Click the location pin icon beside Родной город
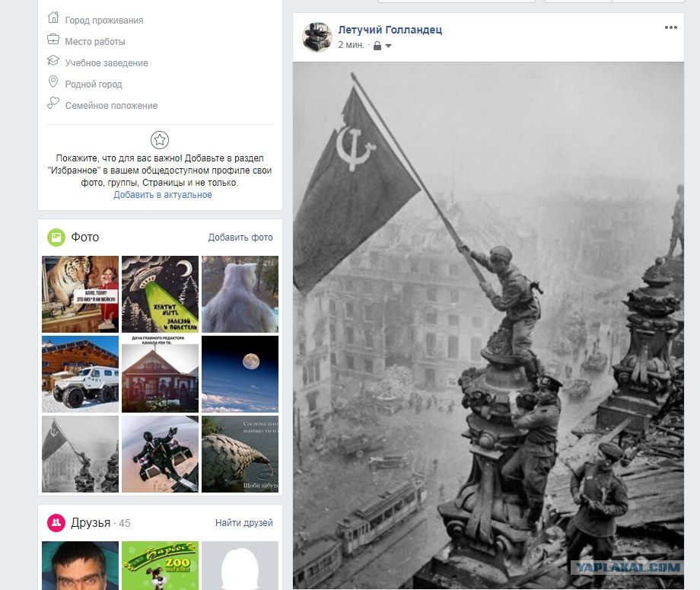This screenshot has height=590, width=700. click(x=53, y=81)
